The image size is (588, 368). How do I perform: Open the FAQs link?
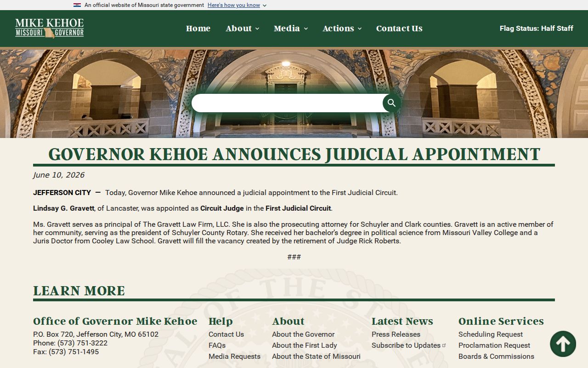pos(217,345)
